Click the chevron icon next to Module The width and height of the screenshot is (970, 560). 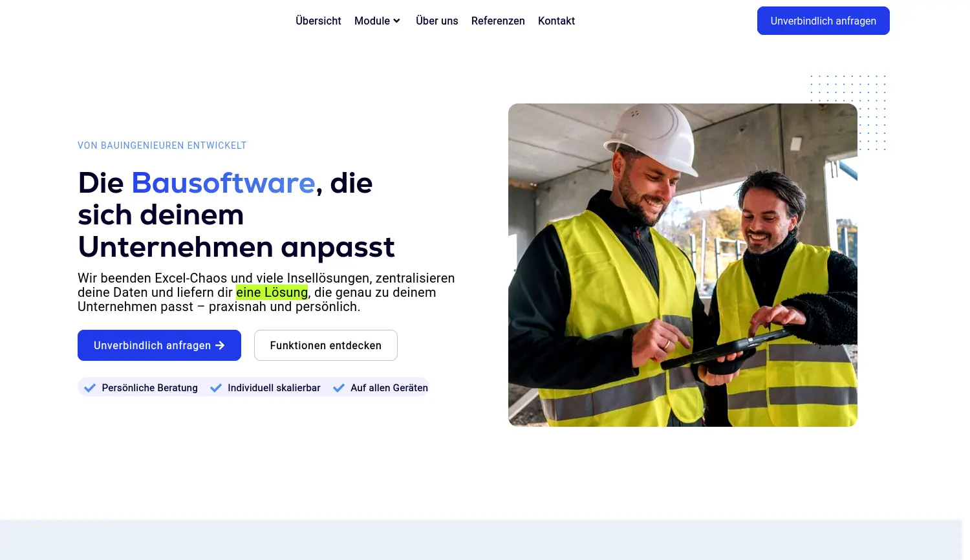396,21
